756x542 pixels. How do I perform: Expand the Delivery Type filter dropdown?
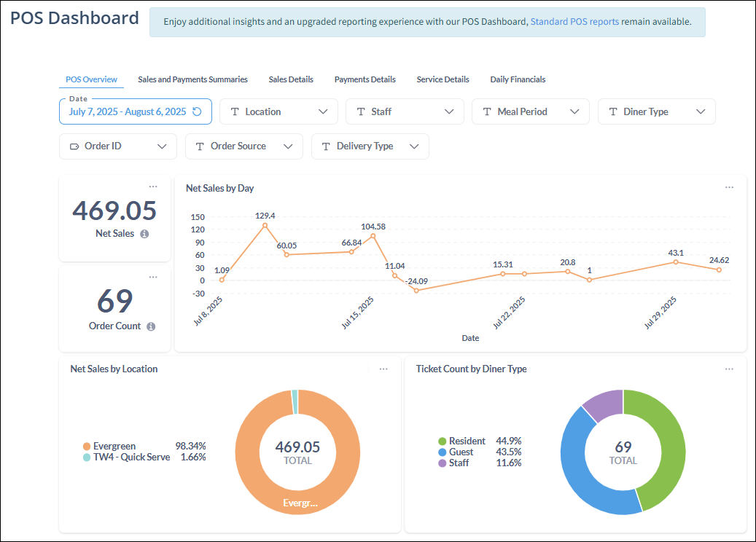coord(416,146)
